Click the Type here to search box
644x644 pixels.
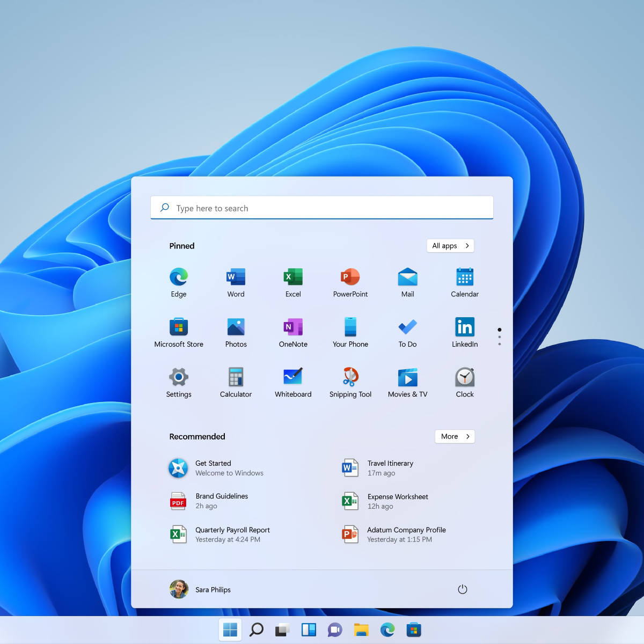tap(321, 208)
